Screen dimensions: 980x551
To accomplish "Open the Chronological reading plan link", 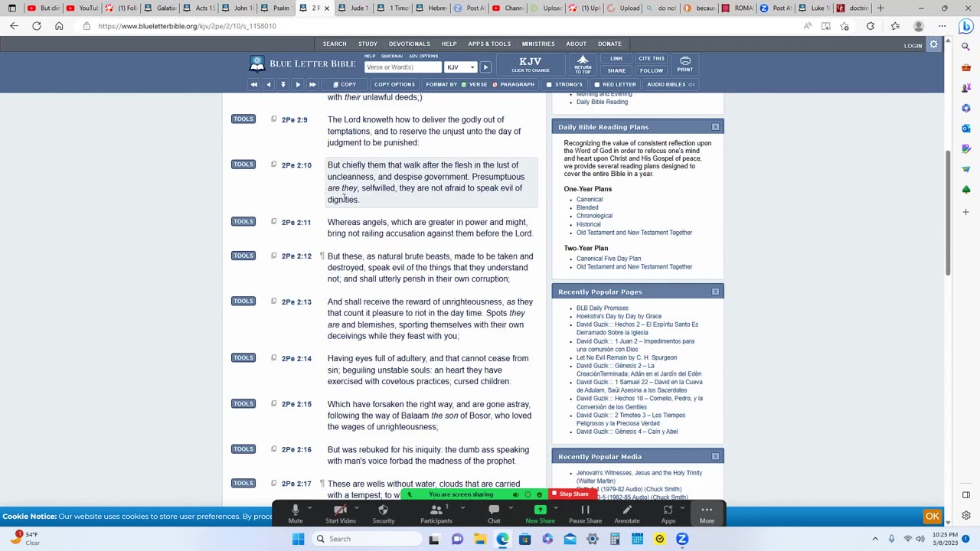I will coord(594,216).
